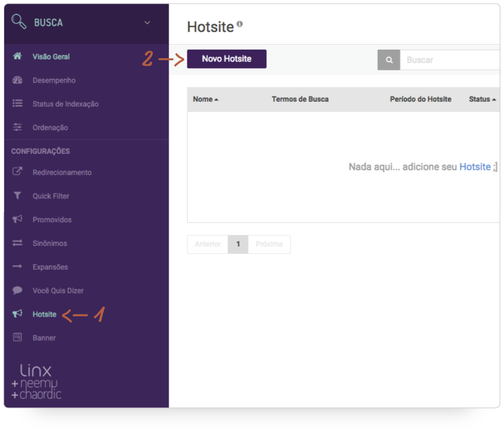The width and height of the screenshot is (504, 437).
Task: Open the Visão Geral menu item
Action: pyautogui.click(x=51, y=56)
